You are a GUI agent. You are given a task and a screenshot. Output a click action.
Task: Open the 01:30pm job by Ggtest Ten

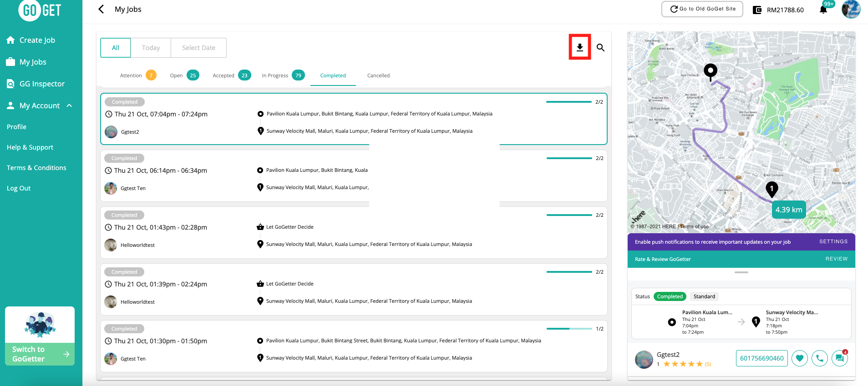pyautogui.click(x=354, y=346)
